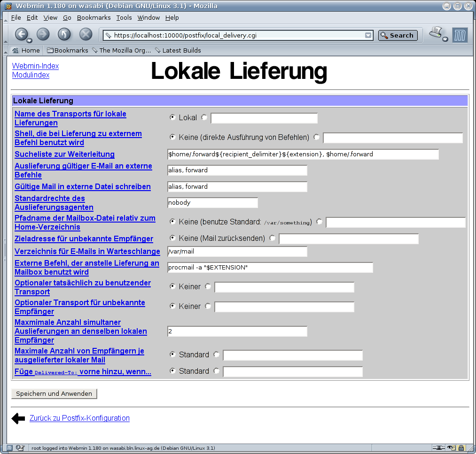Select Keiner radio for Transport für unbekannte Empfänger
Screen dimensions: 476x454
coord(172,306)
